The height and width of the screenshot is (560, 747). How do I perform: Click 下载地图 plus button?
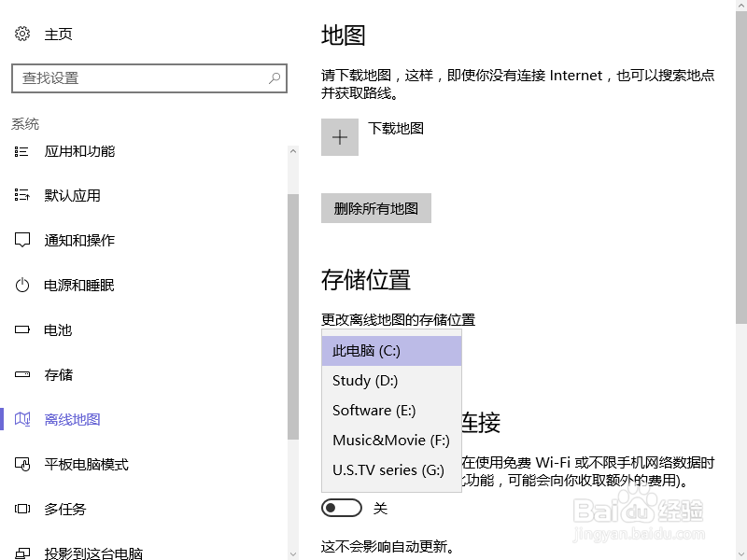(340, 136)
